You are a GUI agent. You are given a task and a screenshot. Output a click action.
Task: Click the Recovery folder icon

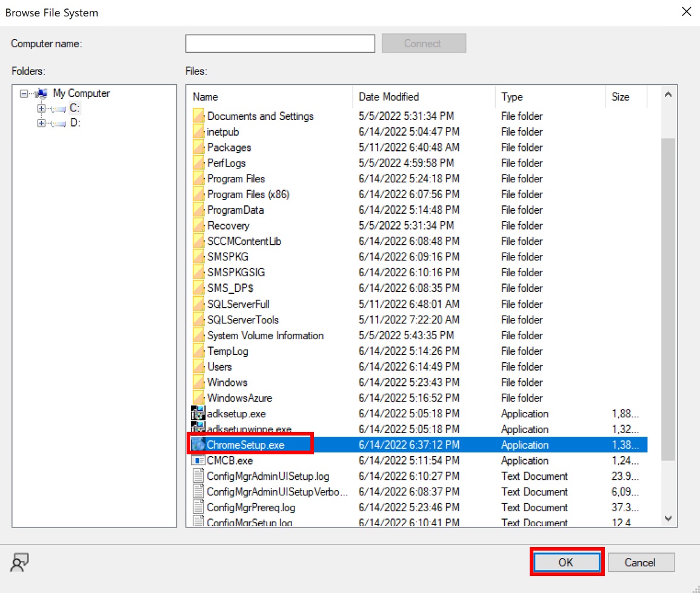point(198,225)
